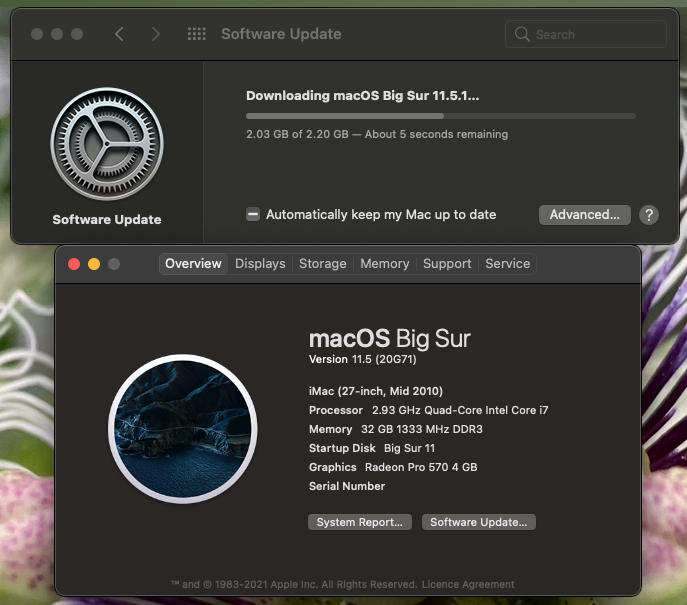Screen dimensions: 687x605
Task: Go back with the left chevron in Software Update
Action: pos(119,34)
